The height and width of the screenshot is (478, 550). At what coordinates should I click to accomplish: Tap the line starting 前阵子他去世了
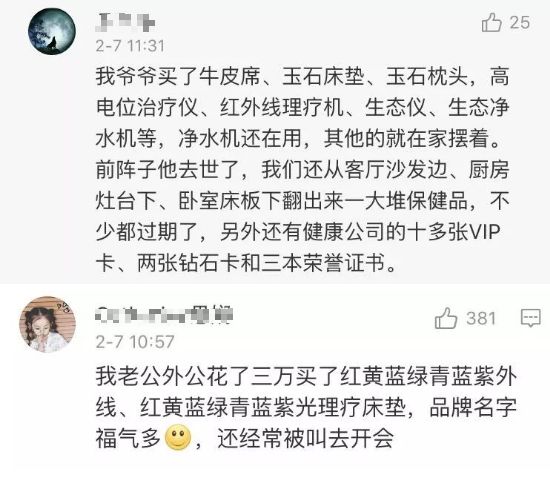(302, 169)
